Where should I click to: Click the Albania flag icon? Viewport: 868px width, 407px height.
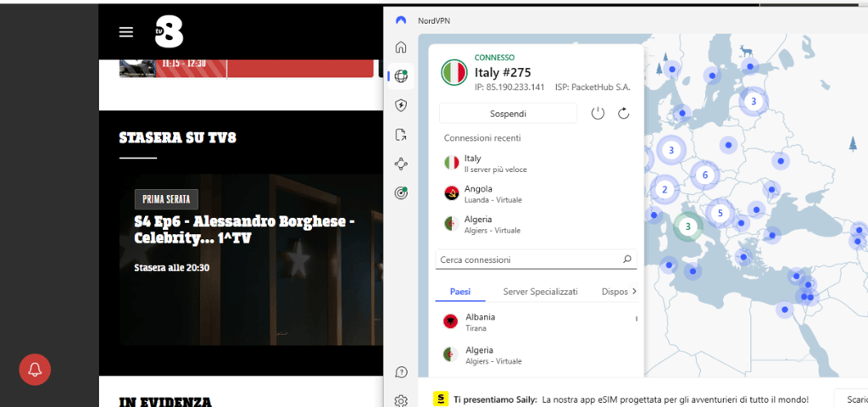coord(451,321)
